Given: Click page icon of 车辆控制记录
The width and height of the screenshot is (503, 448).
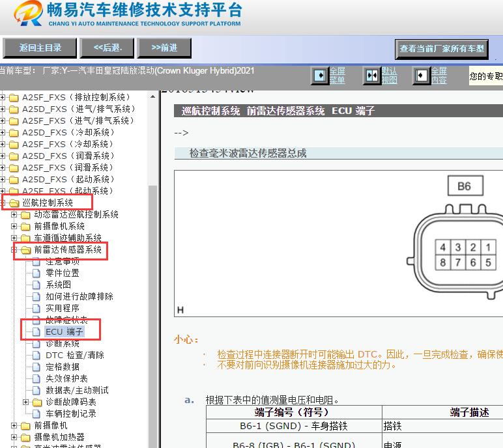Looking at the screenshot, I should point(36,413).
